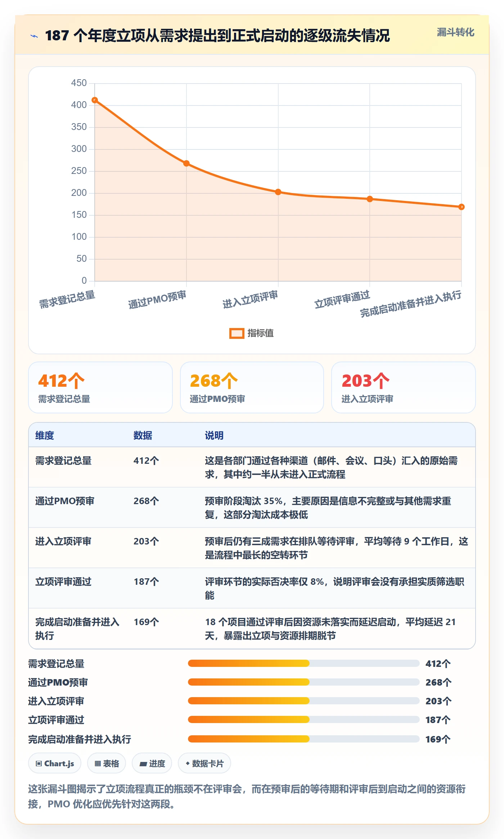Click the lightning icon beside the title
504x839 pixels.
34,36
